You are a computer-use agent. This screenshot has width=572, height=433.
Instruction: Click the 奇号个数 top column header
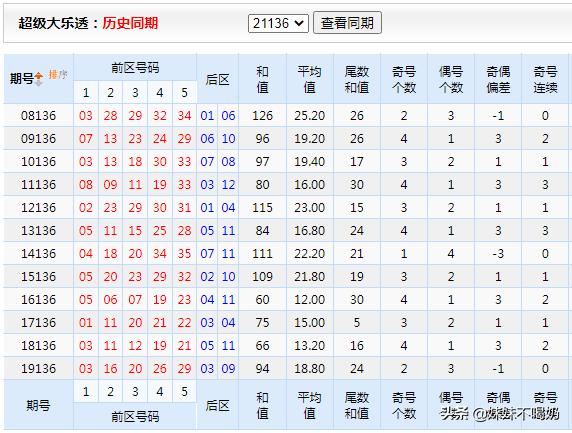pos(404,80)
